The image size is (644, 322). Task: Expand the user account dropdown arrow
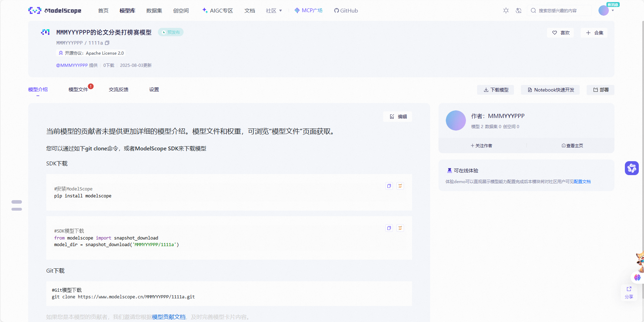[613, 10]
